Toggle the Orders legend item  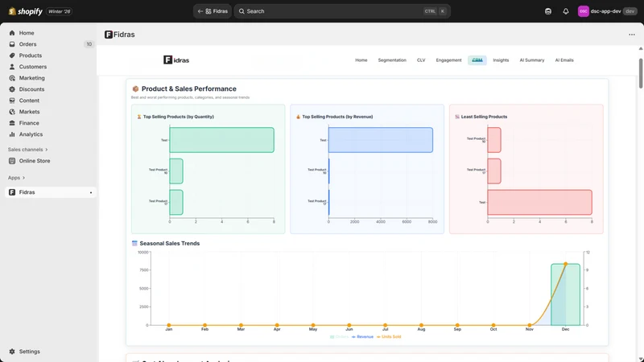tap(339, 336)
